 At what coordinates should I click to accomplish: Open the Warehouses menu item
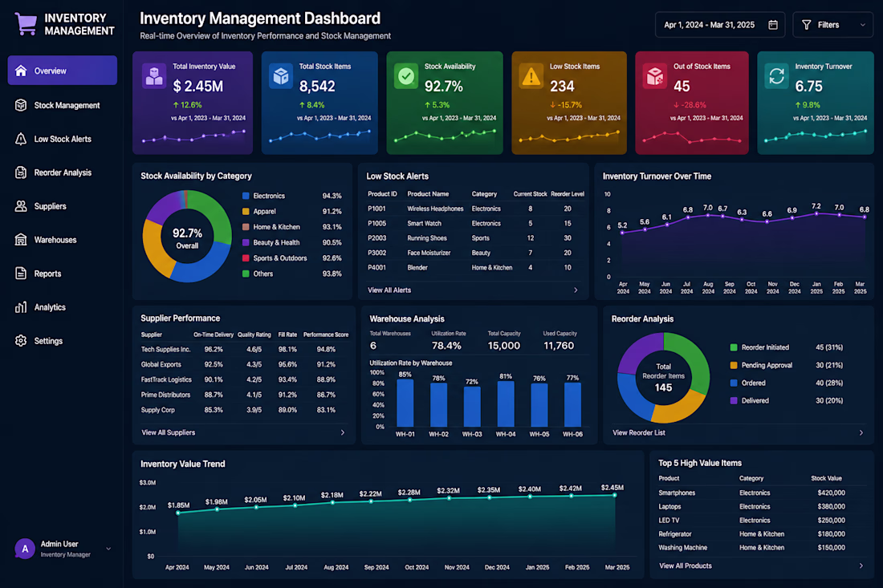pos(63,240)
